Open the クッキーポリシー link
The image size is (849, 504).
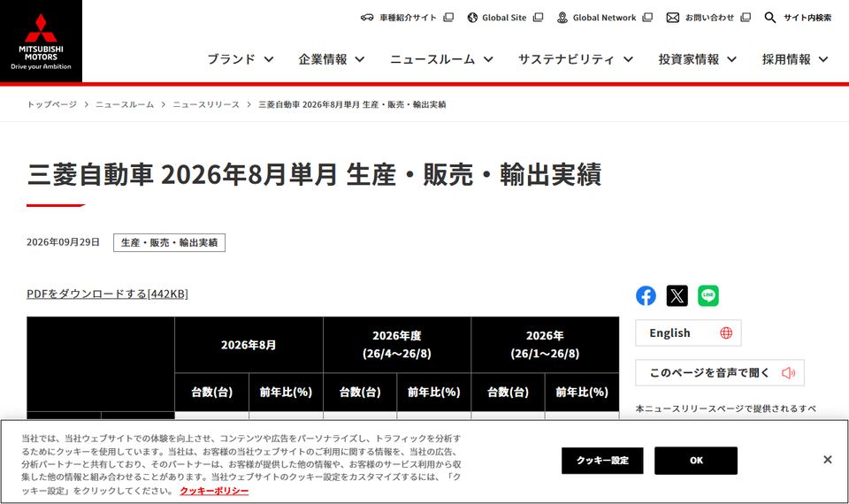click(x=214, y=491)
